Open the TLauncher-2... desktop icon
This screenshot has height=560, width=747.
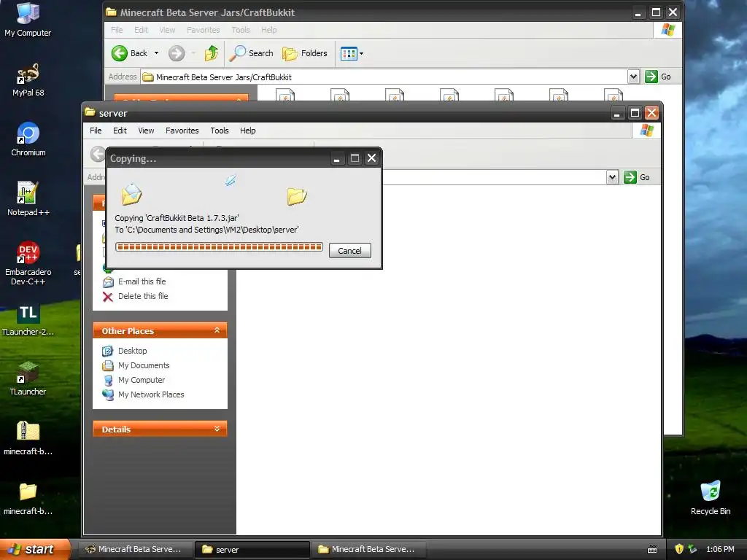(28, 319)
